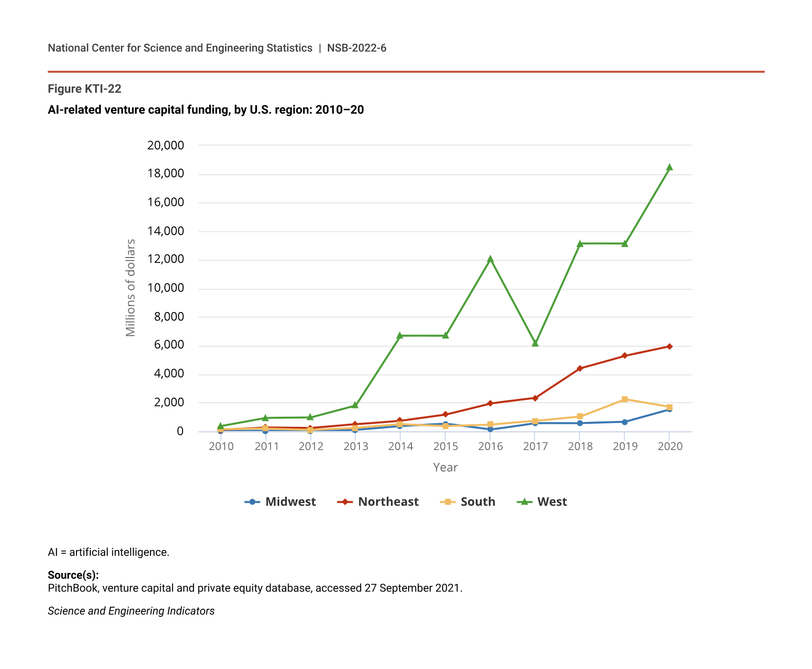Select the South square marker for 2019
The width and height of the screenshot is (812, 669).
[x=624, y=399]
